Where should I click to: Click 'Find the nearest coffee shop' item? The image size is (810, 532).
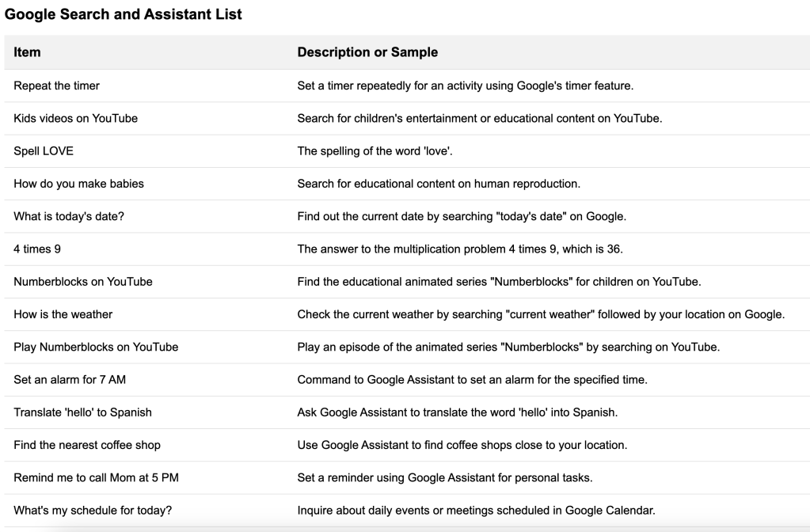point(87,445)
